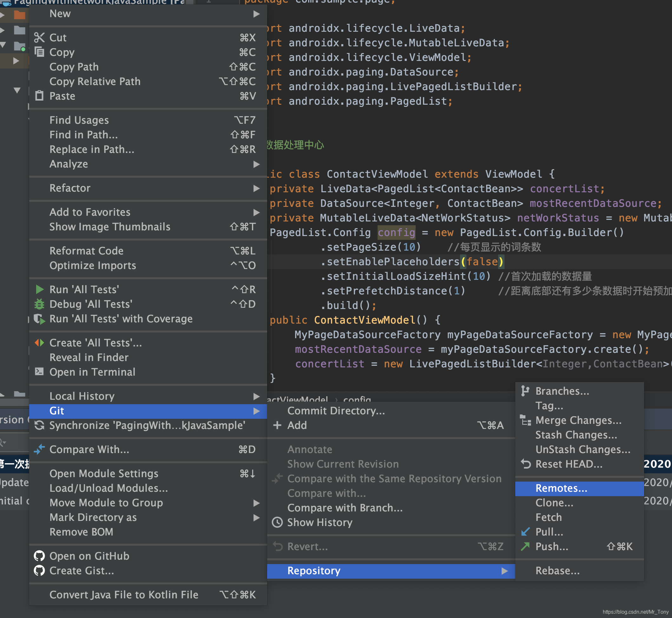Click the highlighted config variable in editor
Viewport: 672px width, 618px height.
coord(396,233)
